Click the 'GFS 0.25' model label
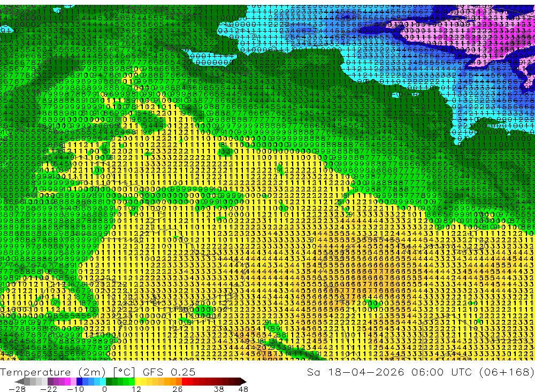 [x=169, y=372]
